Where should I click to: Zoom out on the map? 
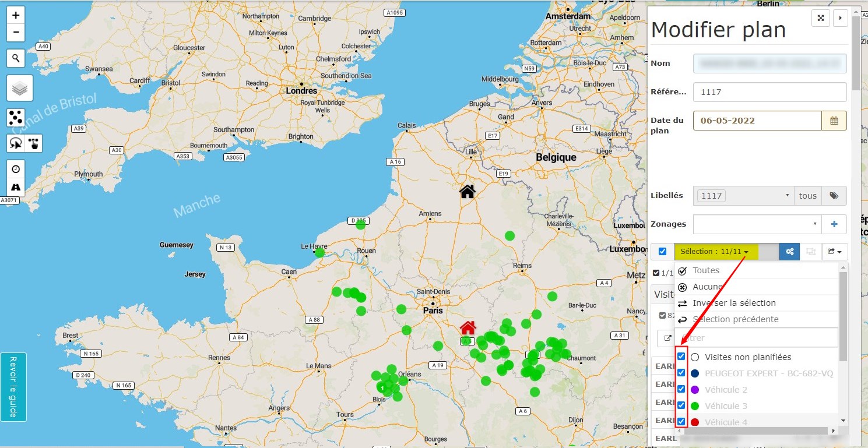16,33
